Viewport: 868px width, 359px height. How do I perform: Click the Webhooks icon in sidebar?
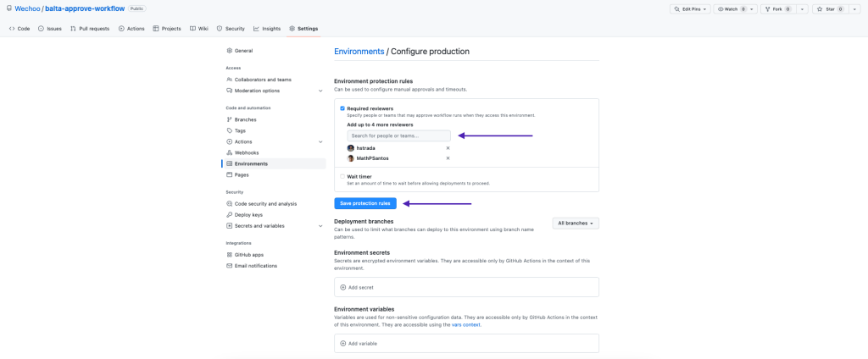pyautogui.click(x=230, y=152)
